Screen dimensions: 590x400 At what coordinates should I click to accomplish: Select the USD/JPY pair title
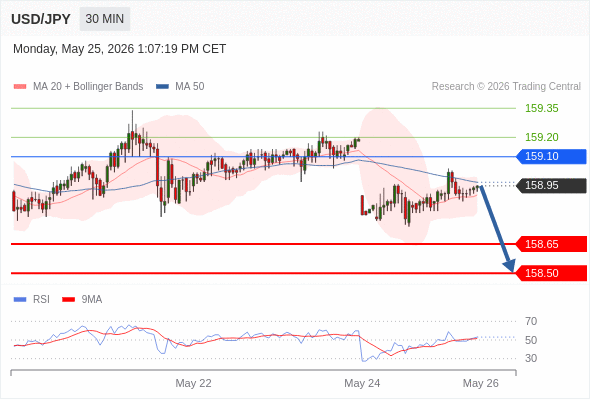click(x=41, y=19)
